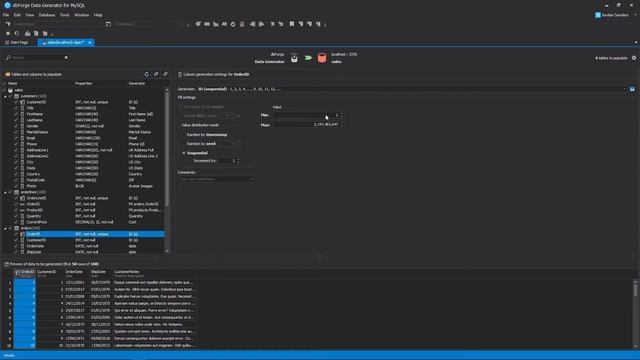Viewport: 640px width, 360px height.
Task: Open the Connection combo box in toolbar
Action: (x=57, y=24)
